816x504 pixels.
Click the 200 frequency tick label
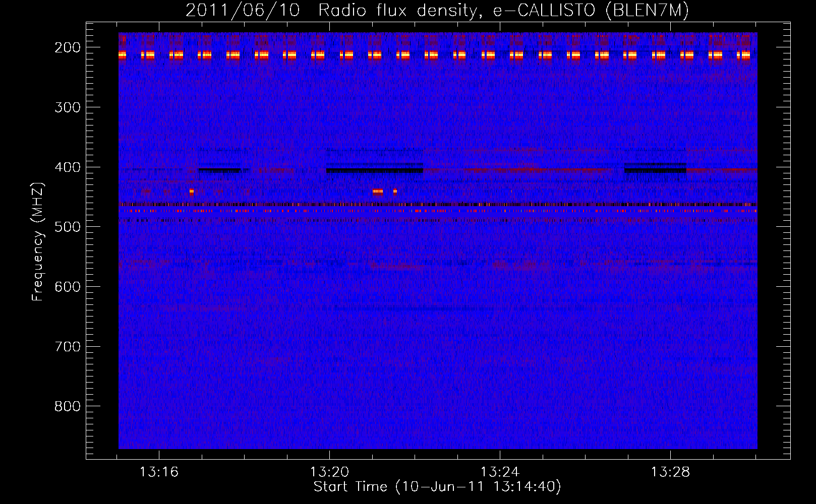68,47
